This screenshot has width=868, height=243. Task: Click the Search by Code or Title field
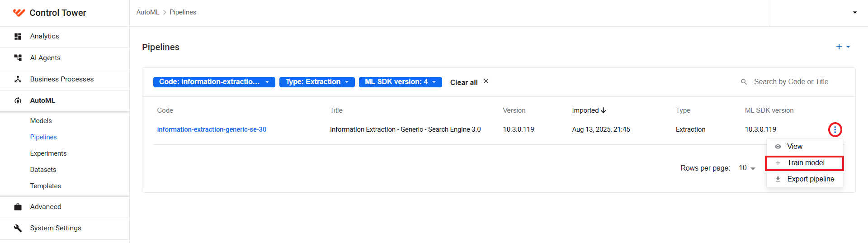click(x=791, y=82)
